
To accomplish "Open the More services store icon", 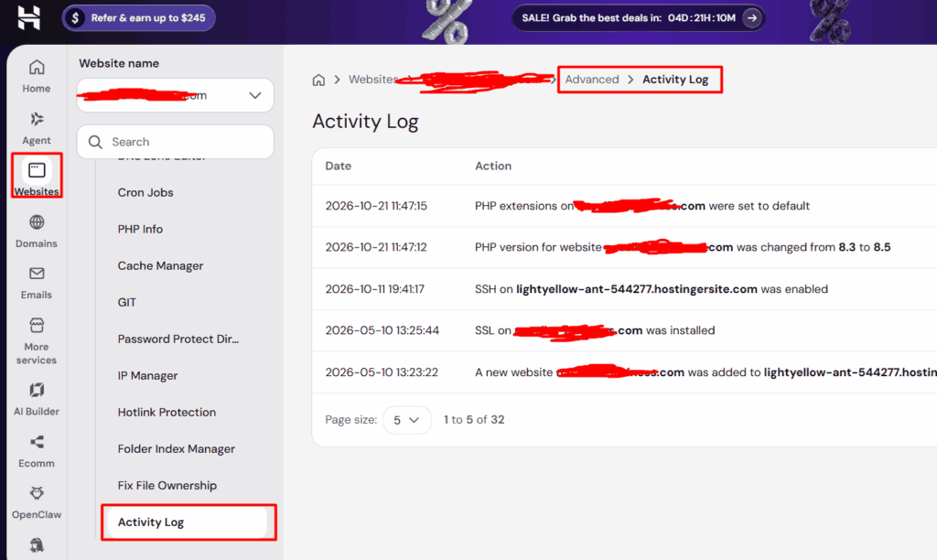I will tap(37, 325).
